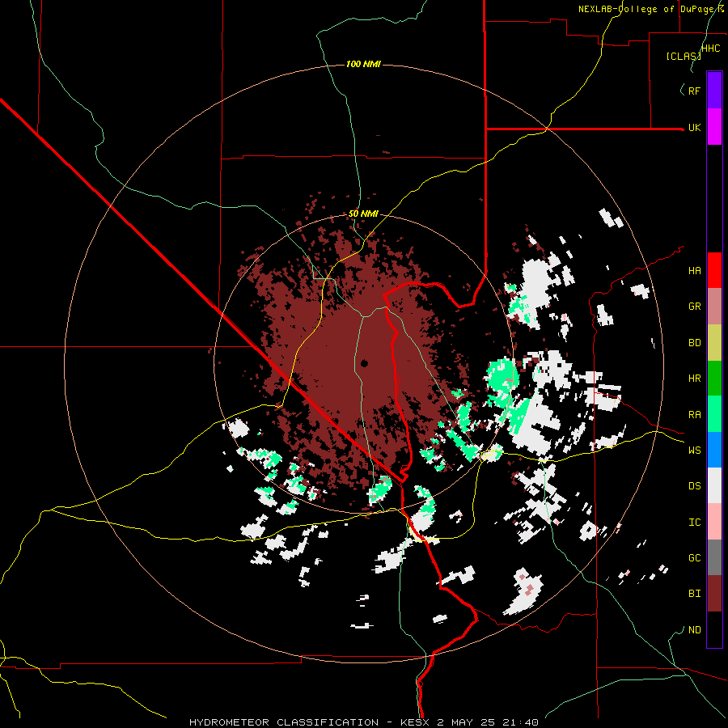Click the HA legend label
This screenshot has width=728, height=728.
click(x=694, y=271)
